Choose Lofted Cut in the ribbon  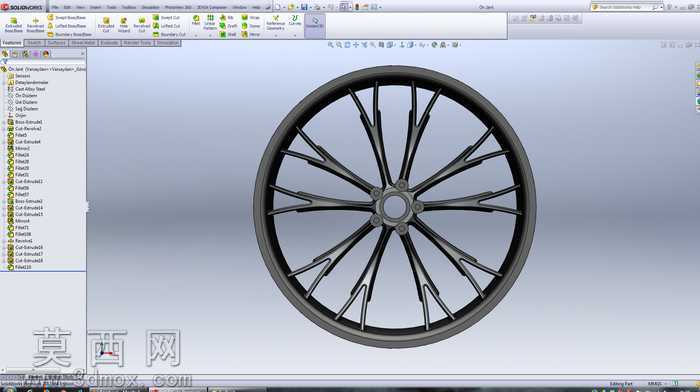167,26
